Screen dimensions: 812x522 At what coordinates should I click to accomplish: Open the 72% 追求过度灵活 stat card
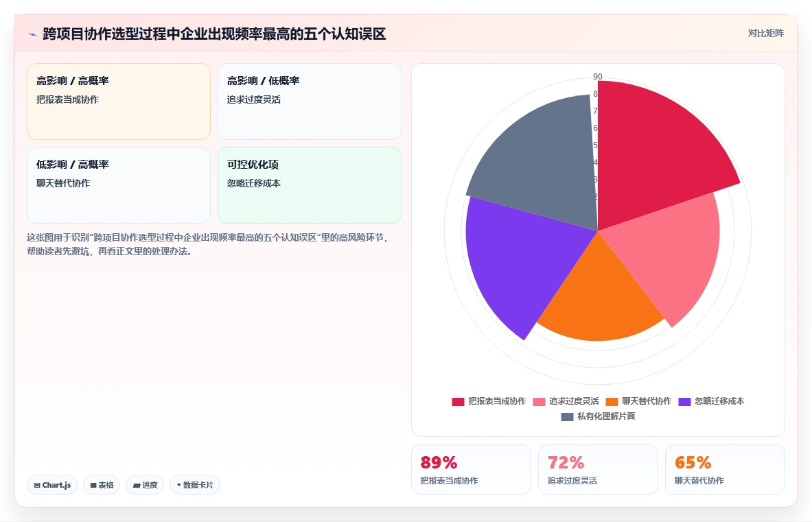[x=598, y=468]
